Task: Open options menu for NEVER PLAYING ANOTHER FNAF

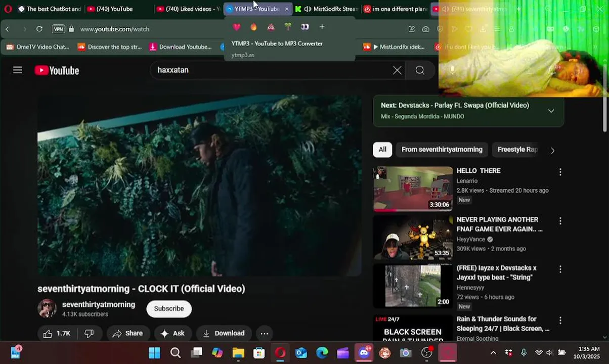Action: coord(560,221)
